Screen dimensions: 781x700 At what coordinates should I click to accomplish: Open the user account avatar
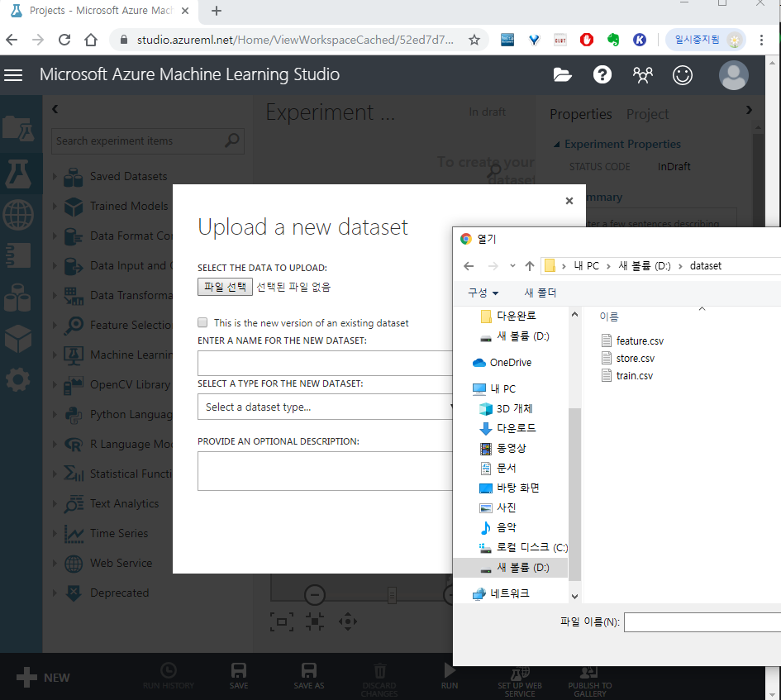[733, 75]
